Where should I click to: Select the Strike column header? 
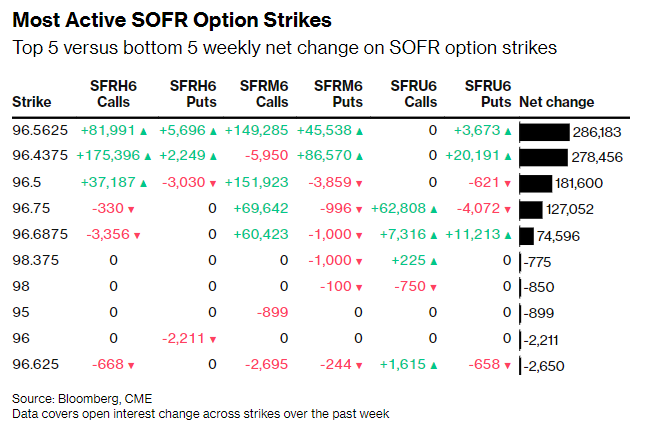pos(31,102)
